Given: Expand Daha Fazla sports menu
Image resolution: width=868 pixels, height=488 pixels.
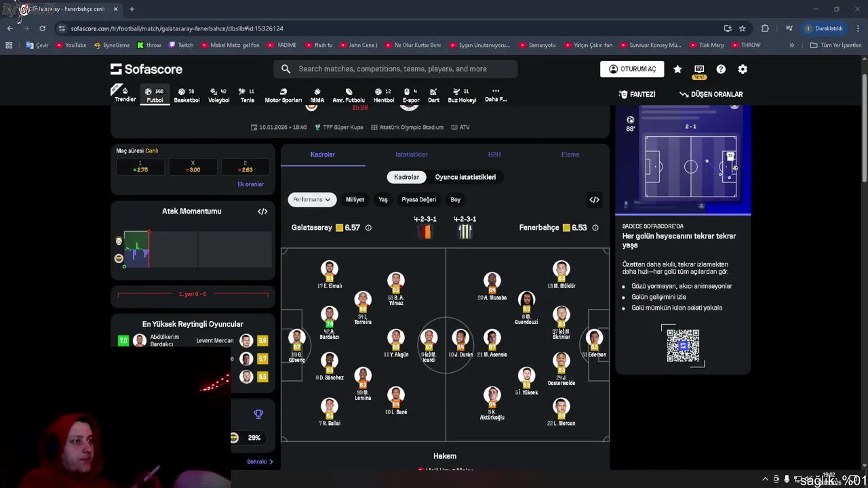Looking at the screenshot, I should [x=496, y=95].
